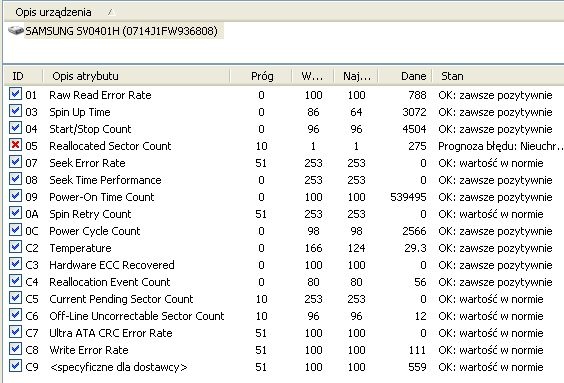This screenshot has height=383, width=564.
Task: Toggle checkbox for Write Error Rate
Action: (x=15, y=348)
